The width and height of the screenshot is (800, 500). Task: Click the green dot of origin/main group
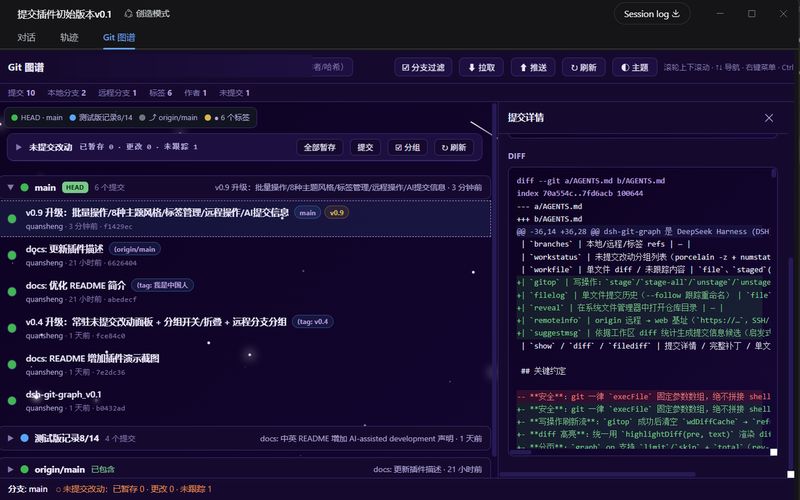[24, 469]
